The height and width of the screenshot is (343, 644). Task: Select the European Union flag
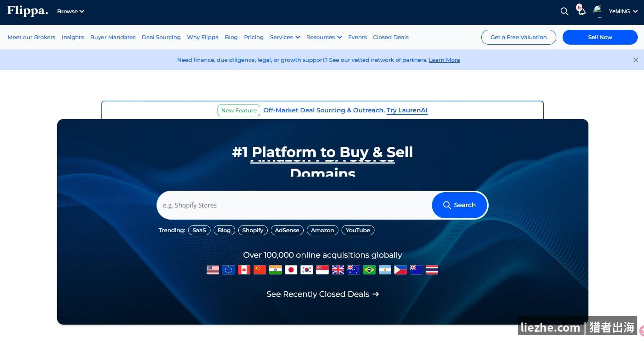coord(228,270)
